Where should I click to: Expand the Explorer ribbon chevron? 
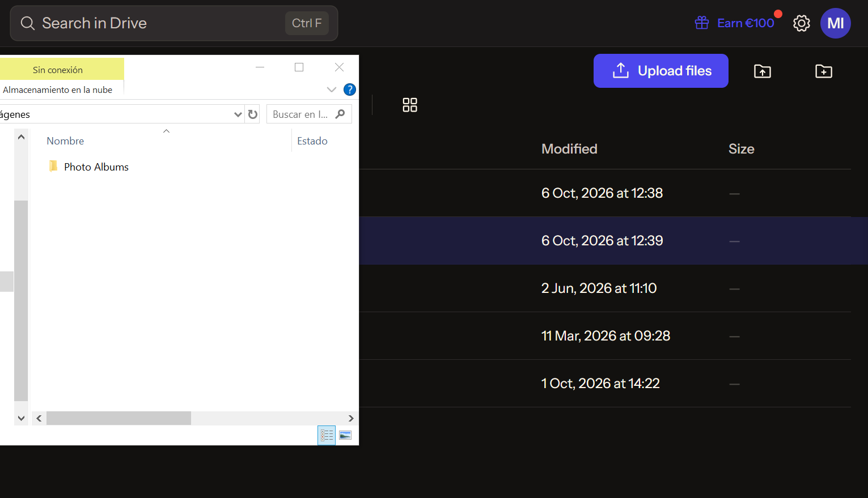click(332, 90)
